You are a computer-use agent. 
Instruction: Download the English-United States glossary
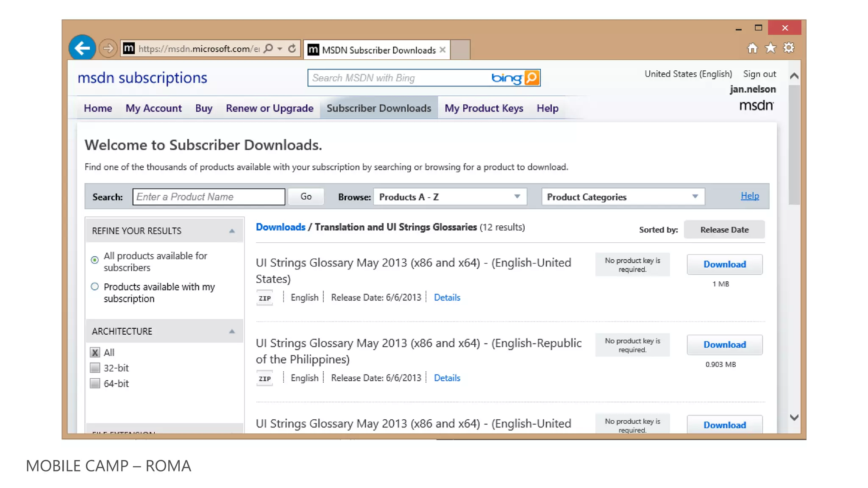click(724, 264)
